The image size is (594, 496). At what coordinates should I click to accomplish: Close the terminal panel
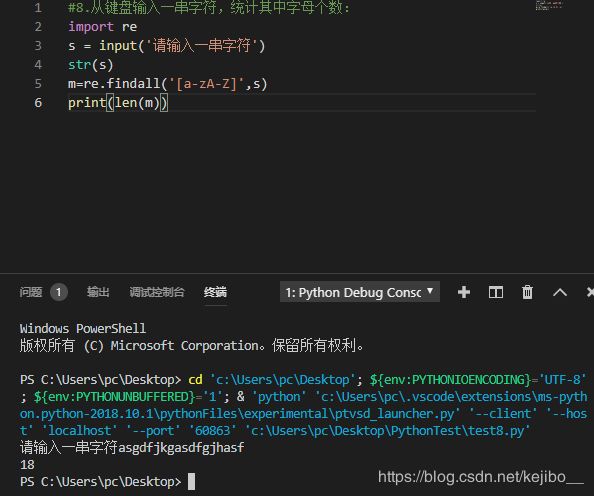590,292
